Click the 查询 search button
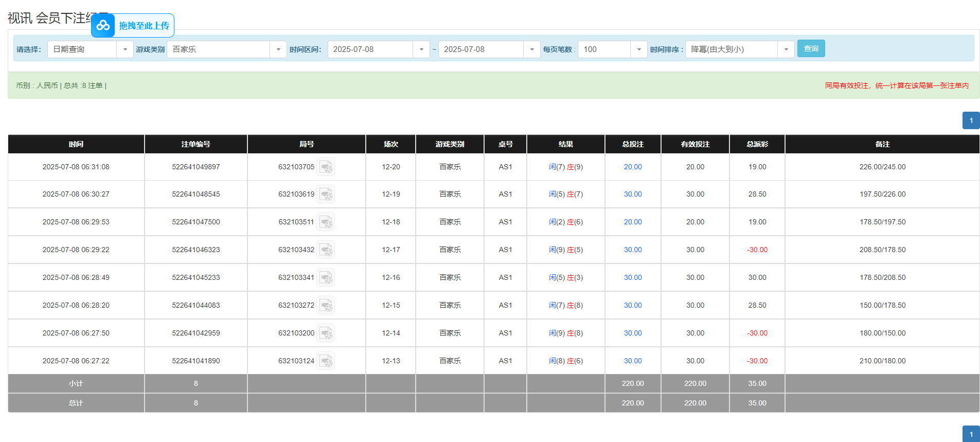The image size is (980, 442). [811, 49]
